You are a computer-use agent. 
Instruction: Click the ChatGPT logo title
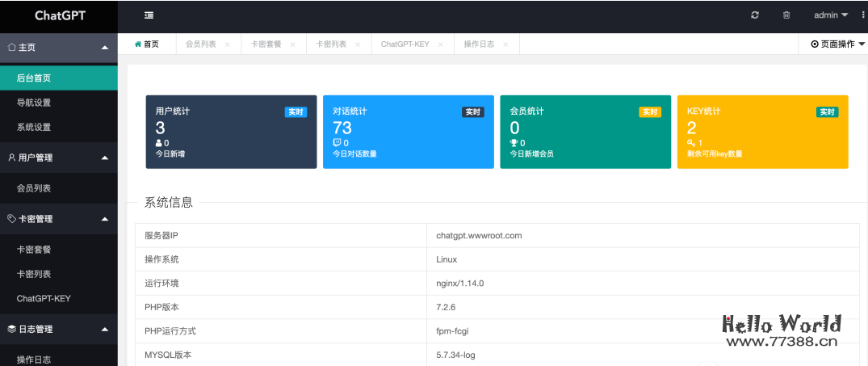(x=60, y=15)
